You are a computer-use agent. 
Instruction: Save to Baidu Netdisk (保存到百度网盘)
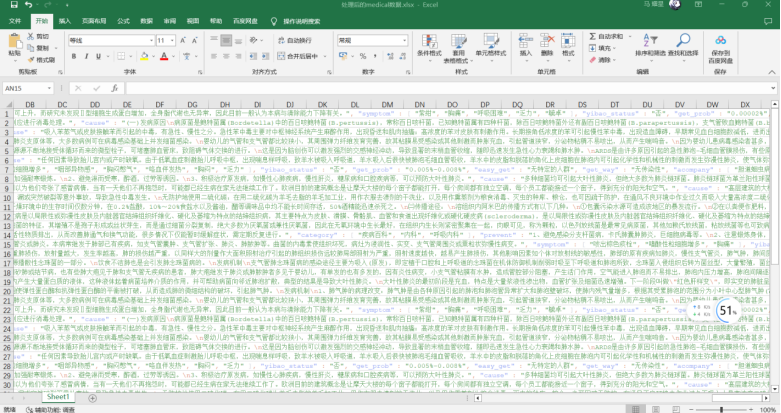pos(720,48)
